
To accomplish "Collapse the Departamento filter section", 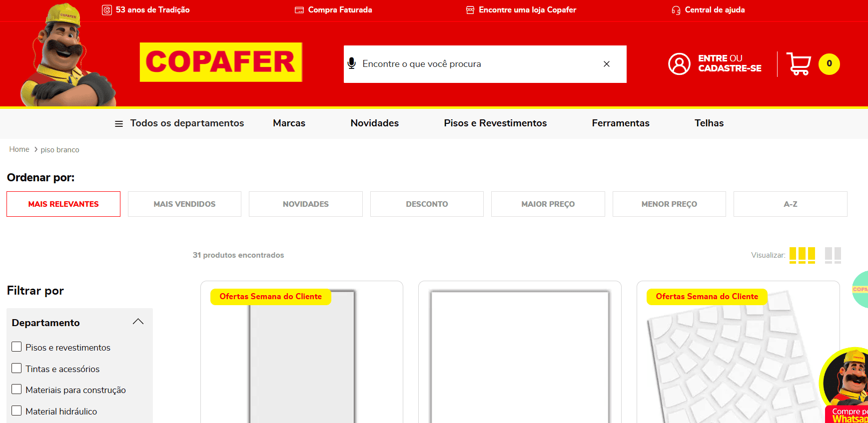I will pyautogui.click(x=138, y=322).
